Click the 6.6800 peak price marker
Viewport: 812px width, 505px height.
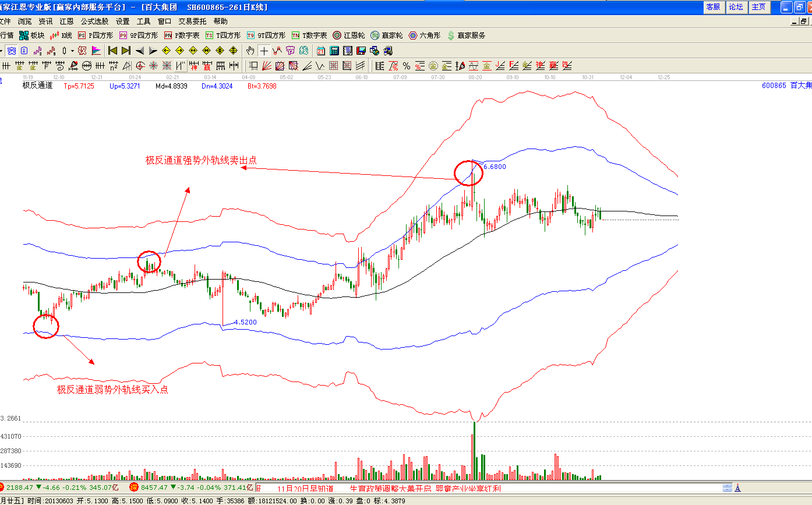pyautogui.click(x=495, y=167)
